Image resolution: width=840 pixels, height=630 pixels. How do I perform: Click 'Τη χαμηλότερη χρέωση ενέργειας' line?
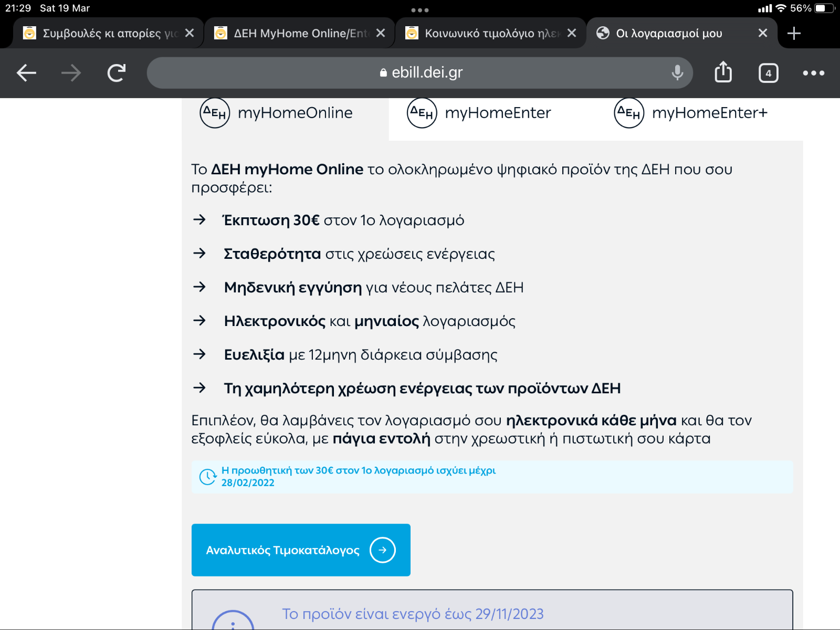tap(422, 388)
